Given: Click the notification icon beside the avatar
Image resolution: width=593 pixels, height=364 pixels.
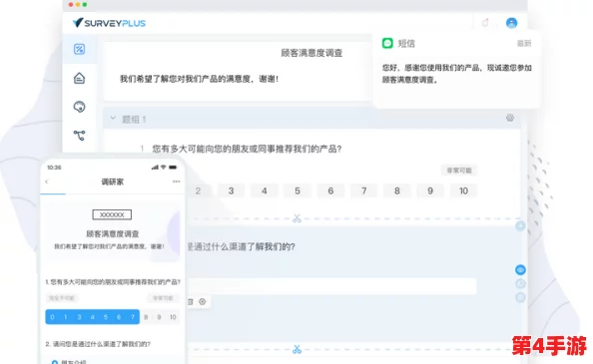Looking at the screenshot, I should (485, 23).
